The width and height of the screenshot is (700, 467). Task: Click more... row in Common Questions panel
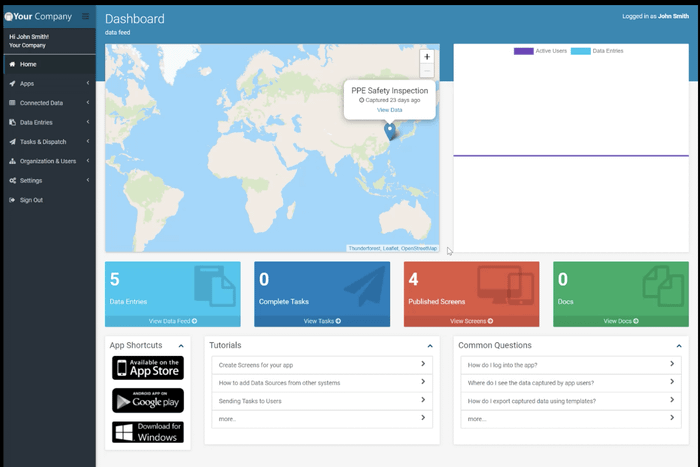click(x=571, y=419)
